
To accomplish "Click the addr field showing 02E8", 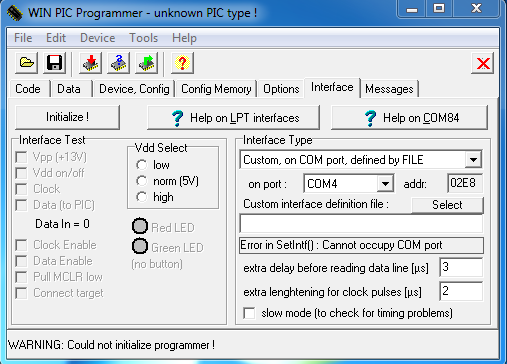I will click(465, 183).
